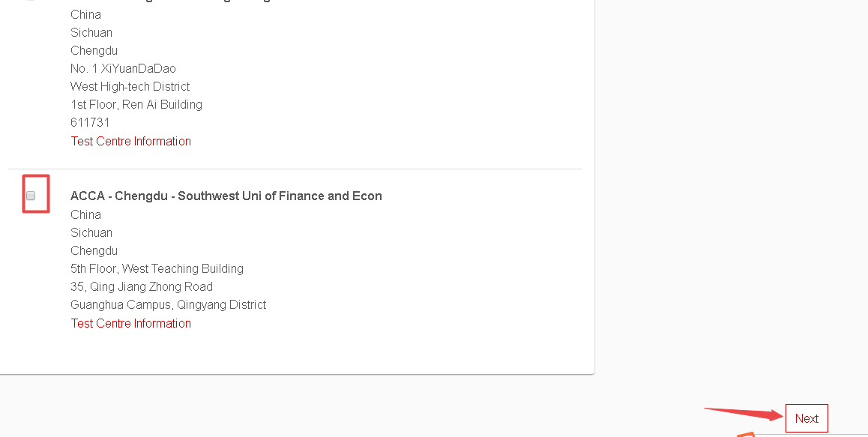
Task: Click the 'West High-tech District' text
Action: [130, 86]
